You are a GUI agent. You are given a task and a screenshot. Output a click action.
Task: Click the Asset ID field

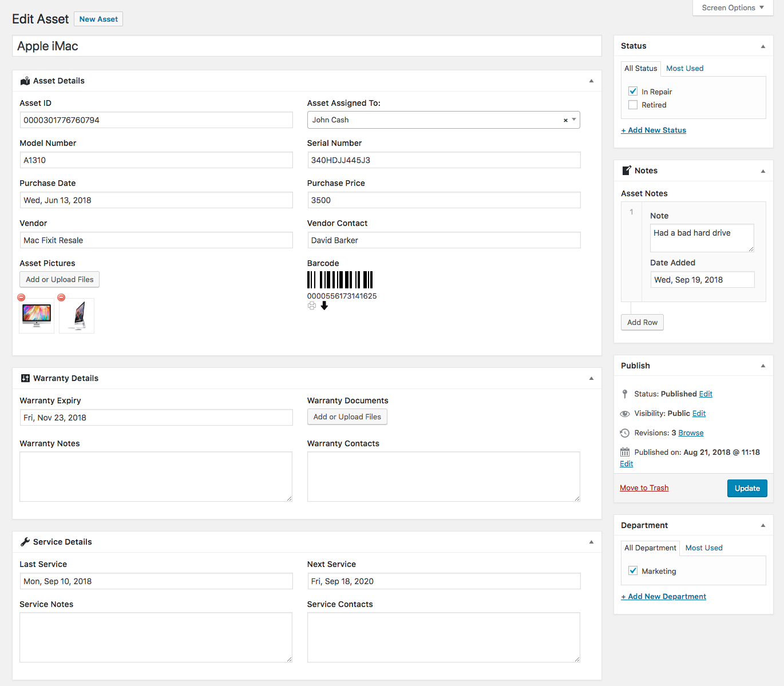tap(156, 120)
